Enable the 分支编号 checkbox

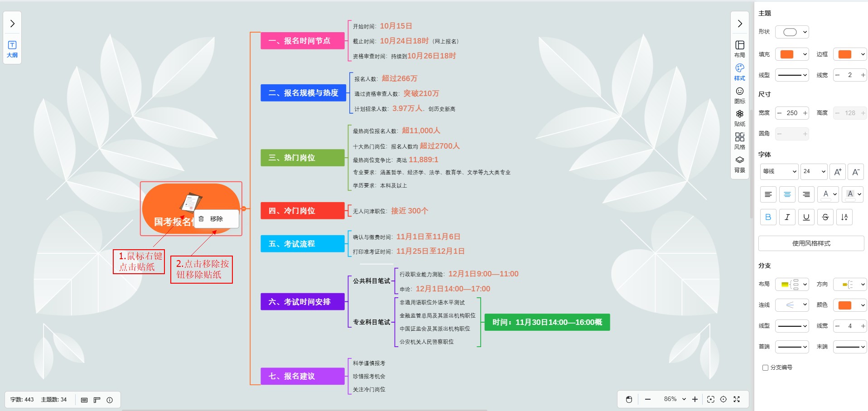point(765,367)
